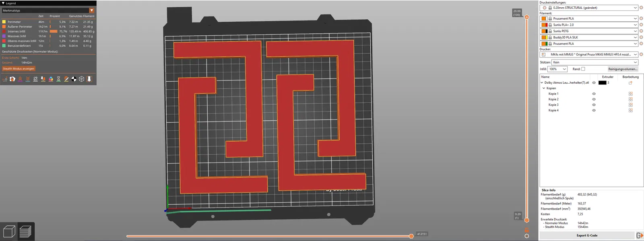
Task: Click lower thumb of vertical layer slider
Action: [x=526, y=220]
